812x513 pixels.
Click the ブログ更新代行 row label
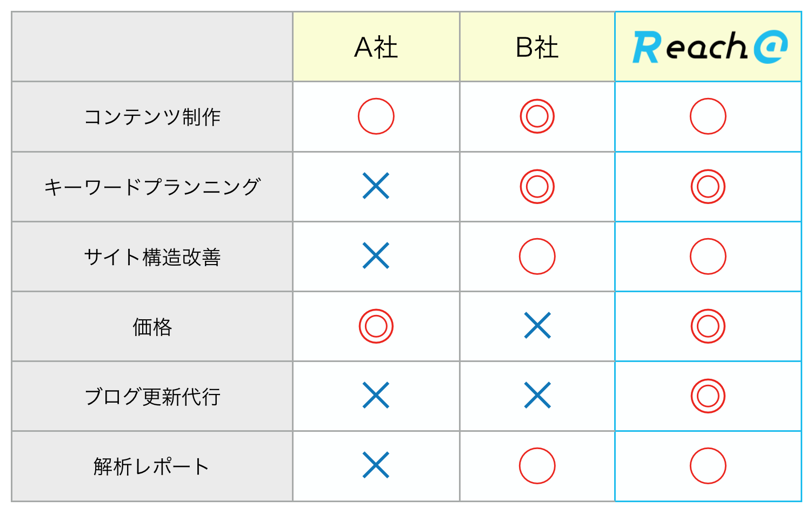(152, 397)
